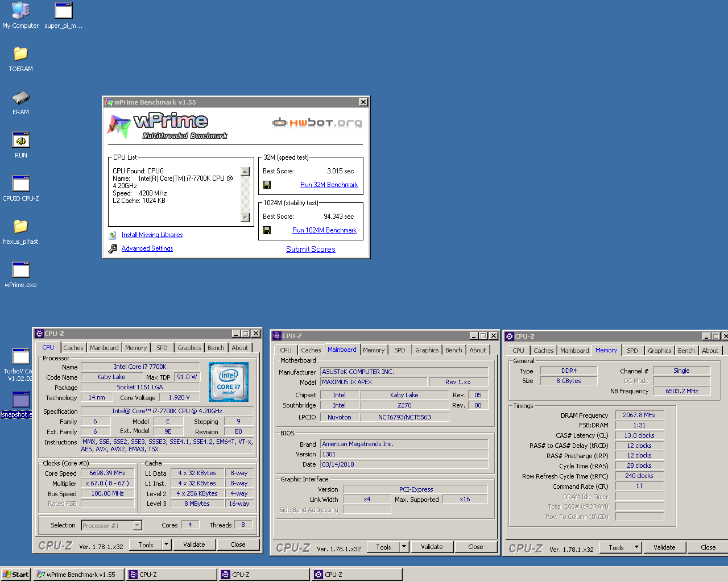Expand Tools dropdown arrow in Memory window

pyautogui.click(x=636, y=547)
